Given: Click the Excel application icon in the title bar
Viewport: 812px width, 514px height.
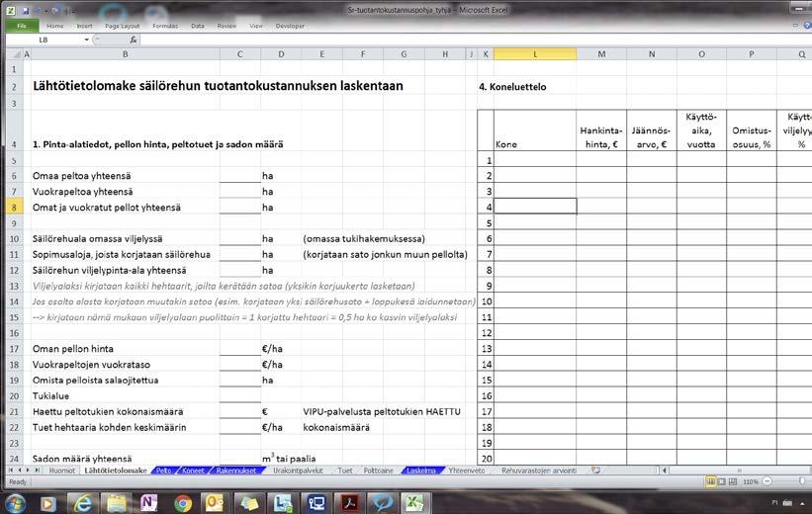Looking at the screenshot, I should tap(10, 10).
